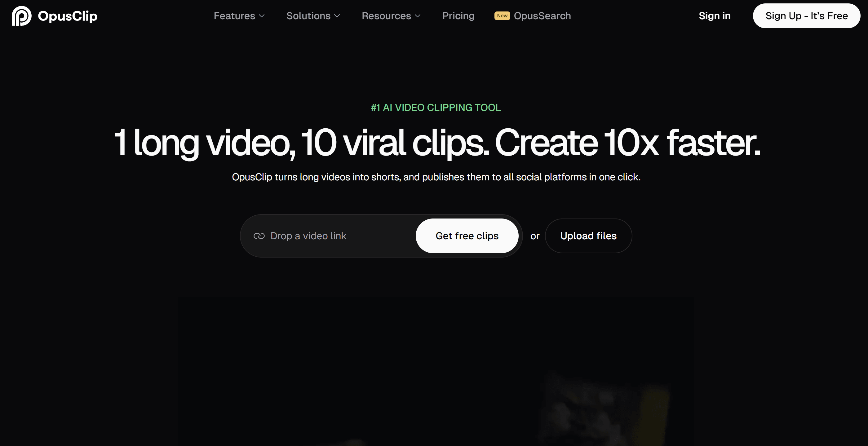Expand the Resources dropdown chevron
Viewport: 868px width, 446px height.
pos(418,16)
